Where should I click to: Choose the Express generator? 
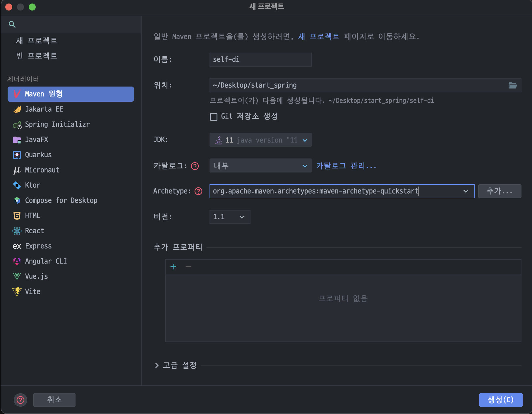pos(71,246)
